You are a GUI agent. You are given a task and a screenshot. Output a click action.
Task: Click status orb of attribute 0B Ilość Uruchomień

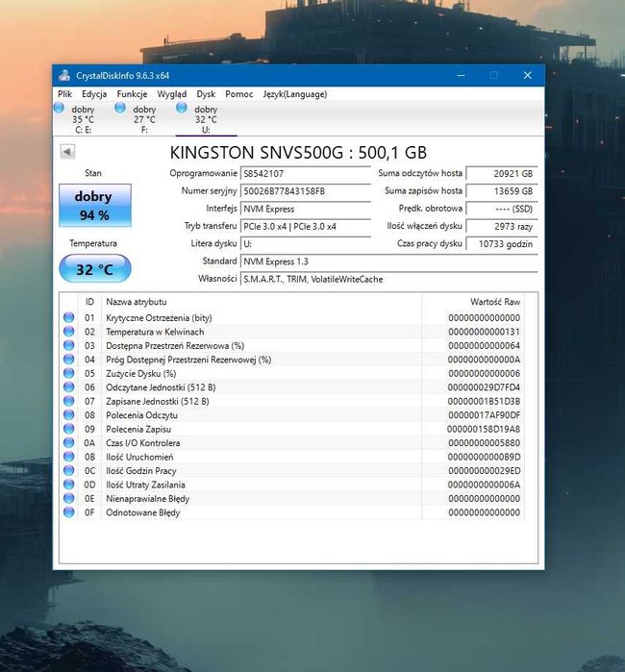point(68,457)
